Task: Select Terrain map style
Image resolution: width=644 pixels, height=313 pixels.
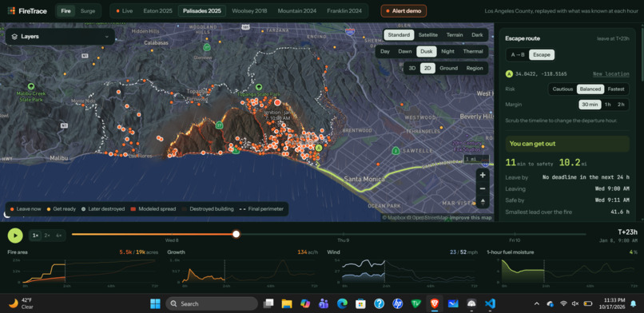Action: click(x=455, y=35)
